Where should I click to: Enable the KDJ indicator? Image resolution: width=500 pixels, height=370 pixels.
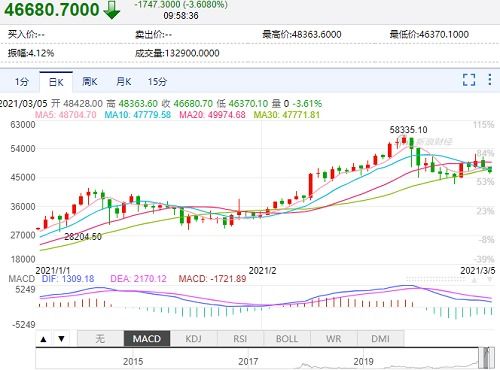(194, 339)
